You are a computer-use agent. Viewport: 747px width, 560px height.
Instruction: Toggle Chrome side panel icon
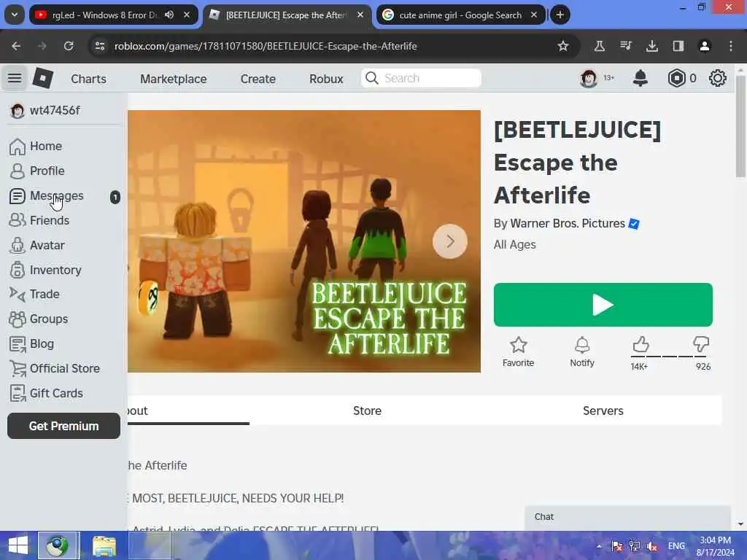click(x=678, y=46)
